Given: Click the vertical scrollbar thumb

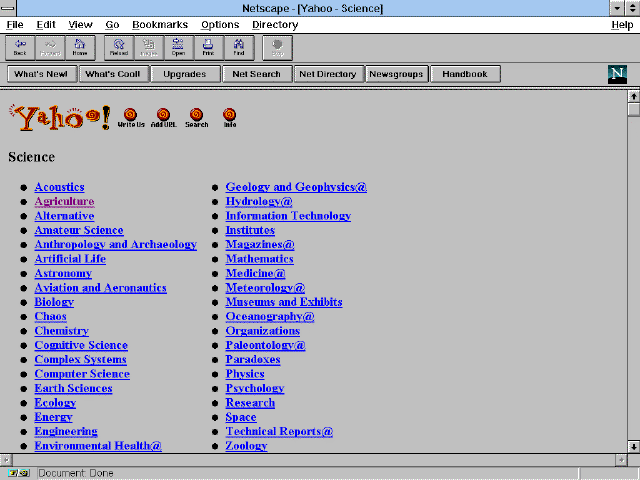Looking at the screenshot, I should pos(633,110).
